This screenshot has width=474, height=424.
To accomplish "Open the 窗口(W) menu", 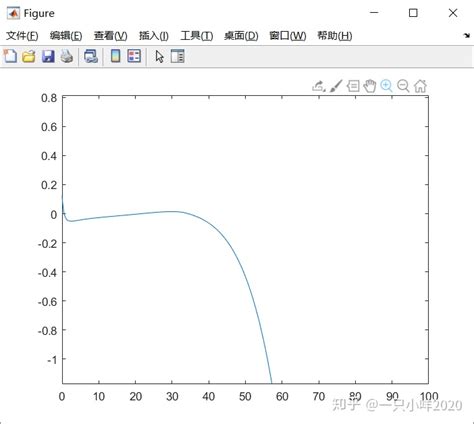I will pos(288,36).
